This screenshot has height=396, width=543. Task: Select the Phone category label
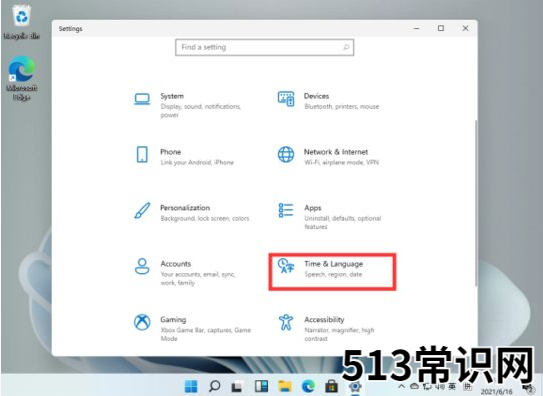pos(170,152)
